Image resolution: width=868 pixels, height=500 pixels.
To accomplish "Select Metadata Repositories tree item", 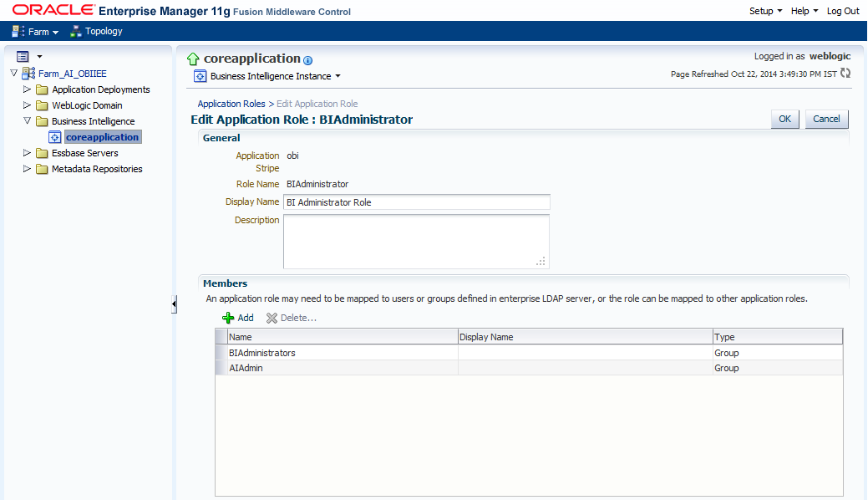I will pyautogui.click(x=97, y=169).
